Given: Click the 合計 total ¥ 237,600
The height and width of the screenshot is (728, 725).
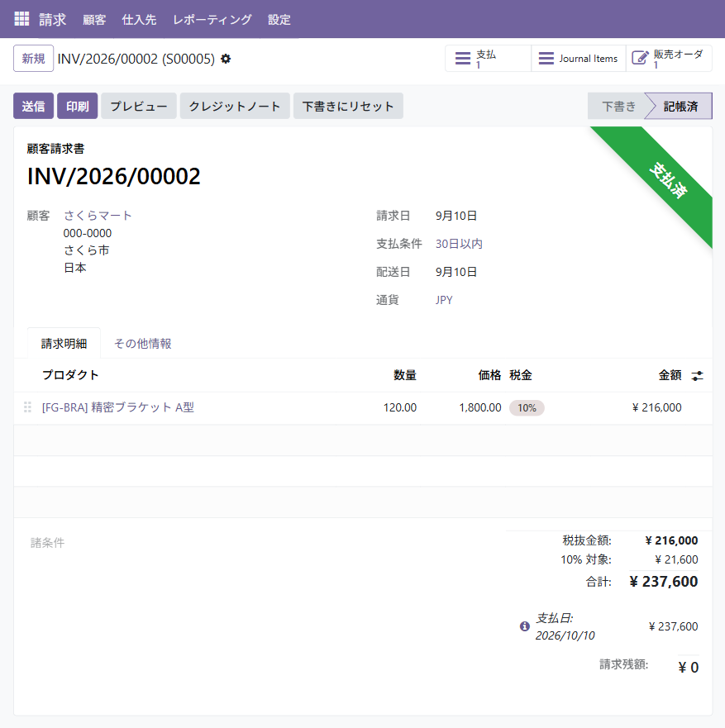Looking at the screenshot, I should coord(663,581).
